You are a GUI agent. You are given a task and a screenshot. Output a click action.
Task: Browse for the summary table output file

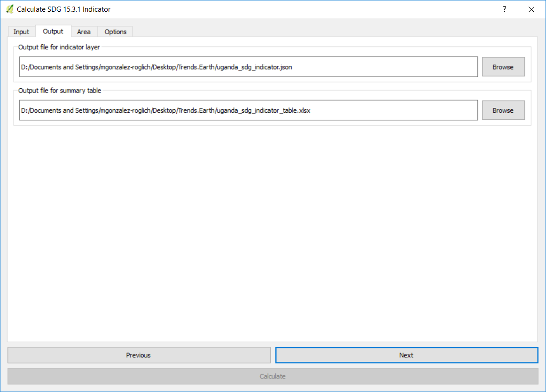(503, 111)
